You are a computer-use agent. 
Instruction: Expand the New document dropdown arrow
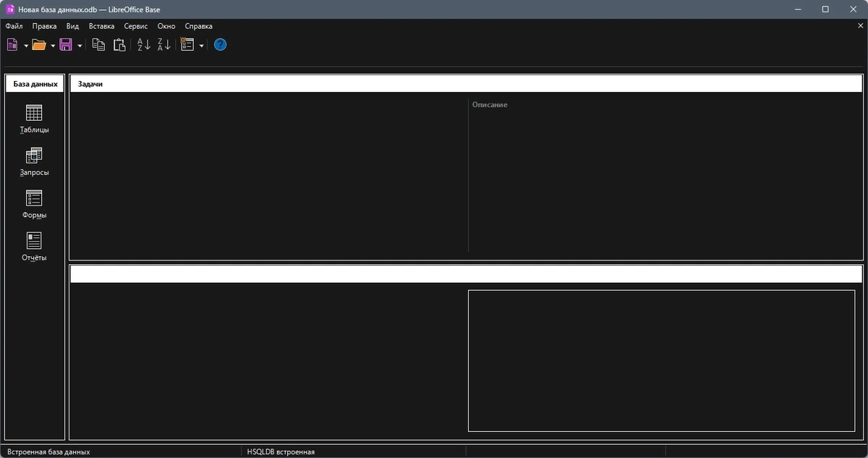click(x=25, y=46)
